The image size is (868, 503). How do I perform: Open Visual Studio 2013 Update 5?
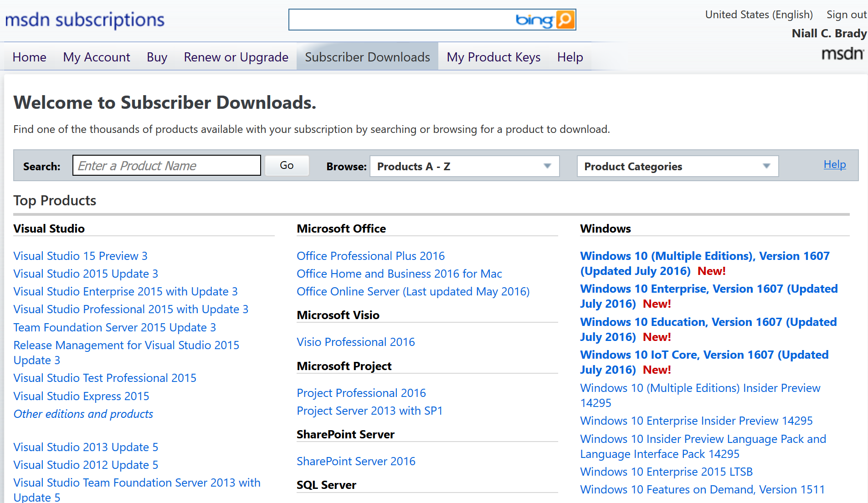coord(86,447)
